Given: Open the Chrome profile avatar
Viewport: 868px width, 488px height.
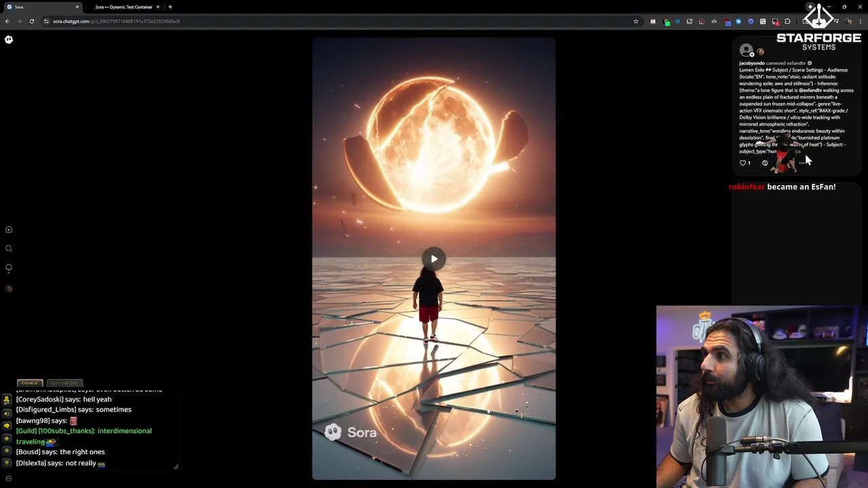Looking at the screenshot, I should pos(848,21).
